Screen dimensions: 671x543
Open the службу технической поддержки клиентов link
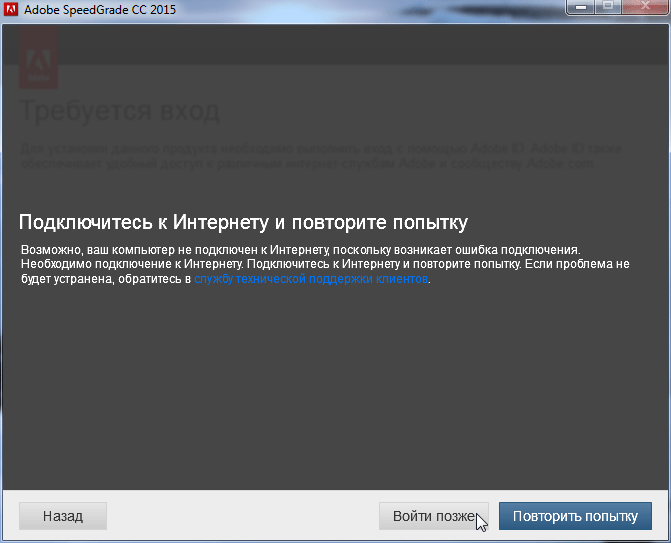point(311,279)
